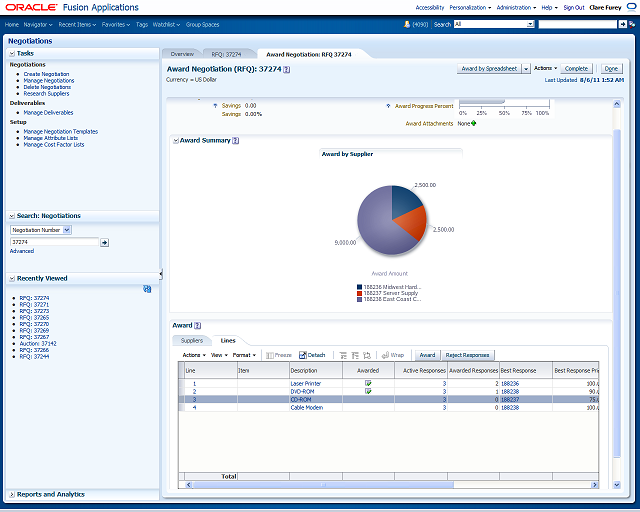Click the Recently Viewed refresh icon
The width and height of the screenshot is (640, 512).
[x=147, y=289]
